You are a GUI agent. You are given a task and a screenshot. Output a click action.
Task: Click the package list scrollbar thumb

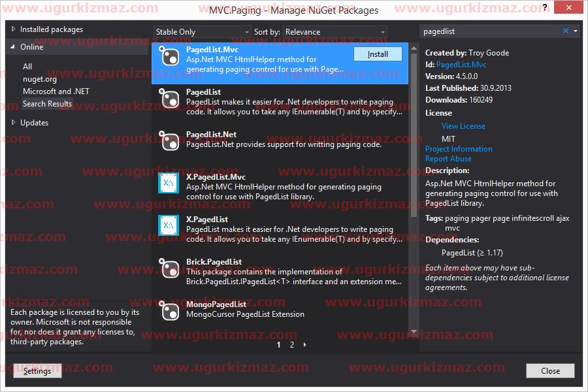(414, 135)
